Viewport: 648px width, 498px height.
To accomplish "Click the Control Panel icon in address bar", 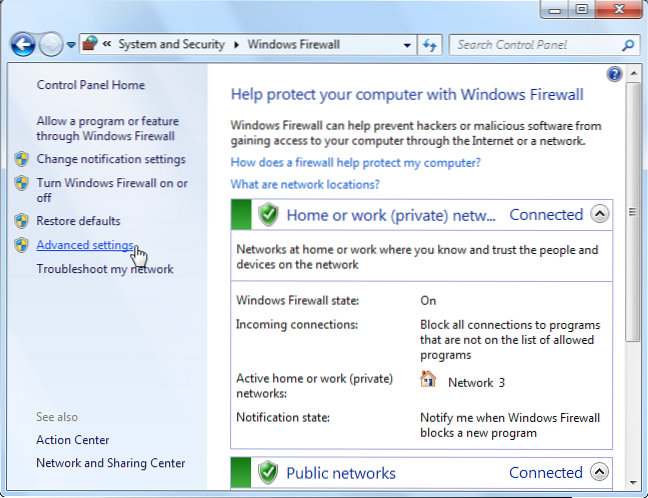I will pos(91,45).
